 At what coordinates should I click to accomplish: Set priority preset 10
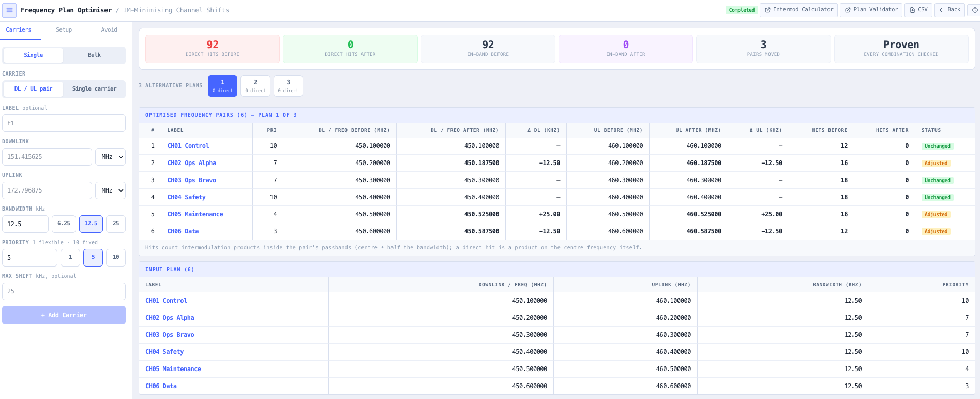point(116,257)
